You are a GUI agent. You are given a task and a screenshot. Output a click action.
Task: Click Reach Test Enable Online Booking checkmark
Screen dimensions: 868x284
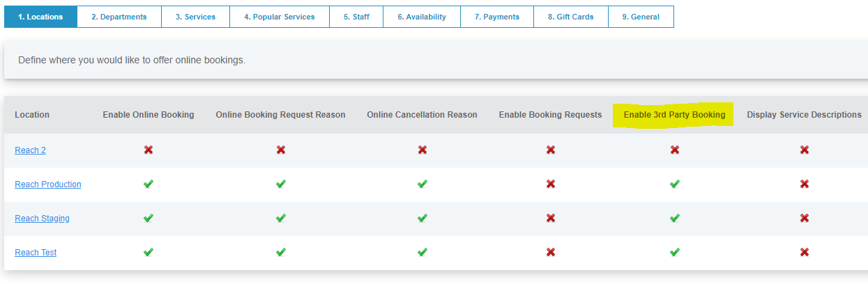(x=149, y=252)
